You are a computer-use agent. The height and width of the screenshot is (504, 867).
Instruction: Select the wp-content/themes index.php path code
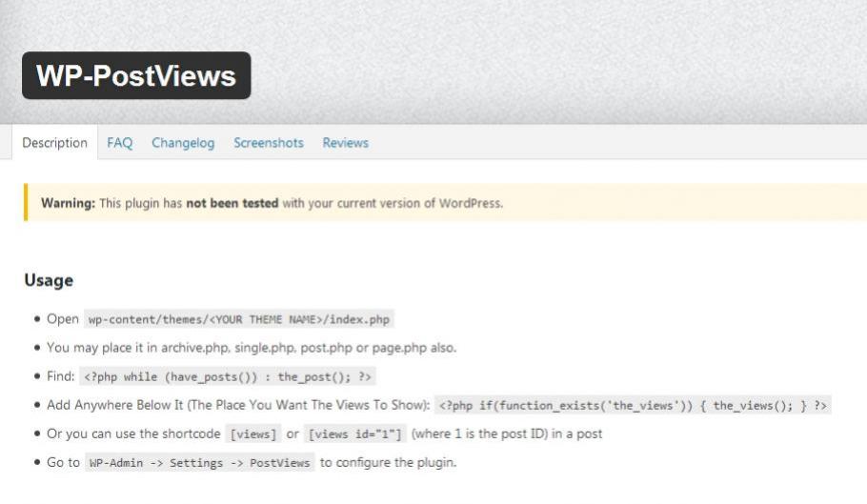point(239,319)
